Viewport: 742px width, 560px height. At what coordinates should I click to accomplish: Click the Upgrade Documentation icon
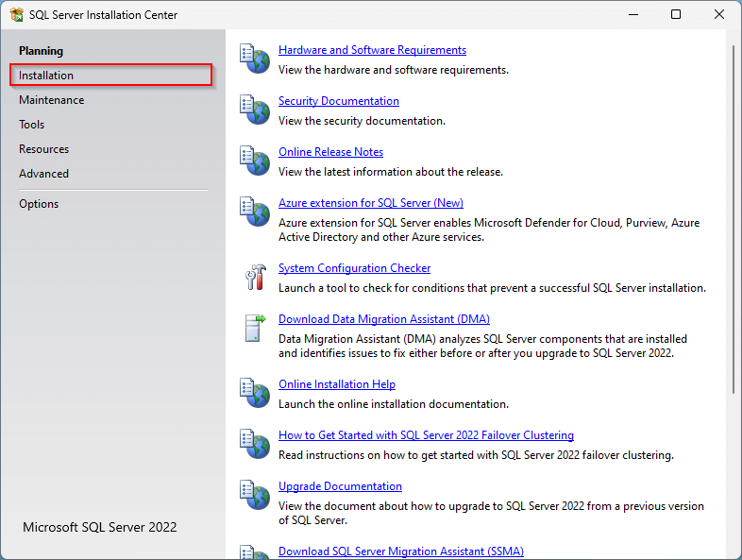tap(254, 495)
